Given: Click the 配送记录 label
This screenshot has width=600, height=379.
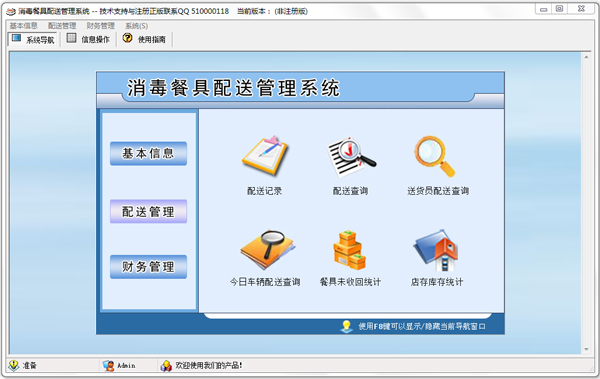Looking at the screenshot, I should click(264, 191).
